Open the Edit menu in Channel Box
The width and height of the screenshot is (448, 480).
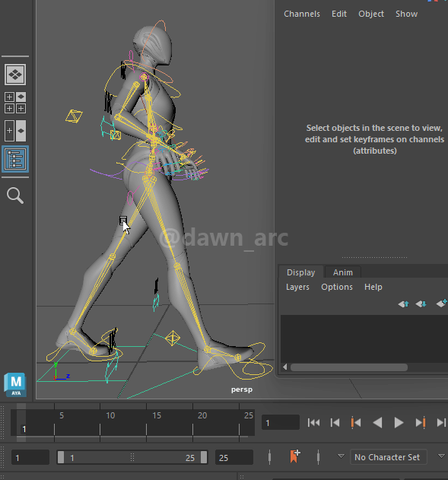point(339,14)
